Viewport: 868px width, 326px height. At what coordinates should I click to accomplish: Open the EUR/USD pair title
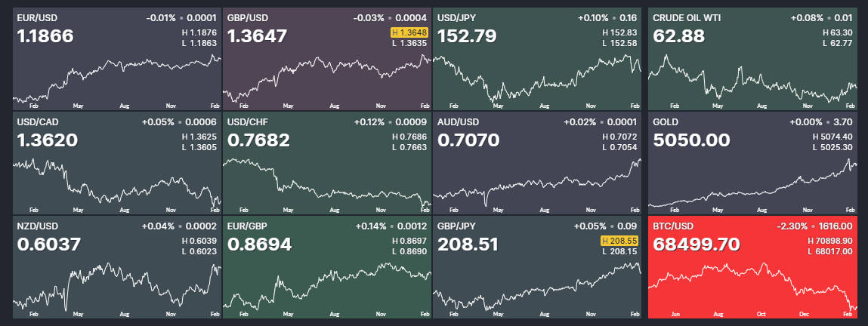pyautogui.click(x=36, y=17)
